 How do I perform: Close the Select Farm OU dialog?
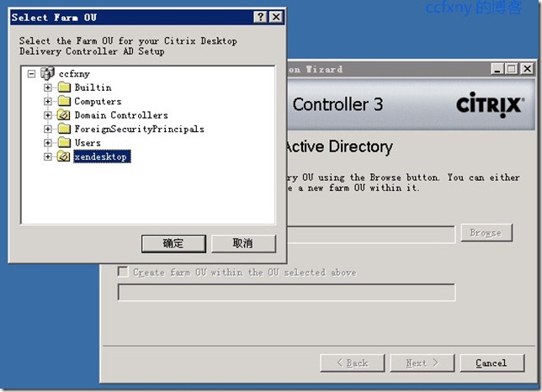pos(276,17)
